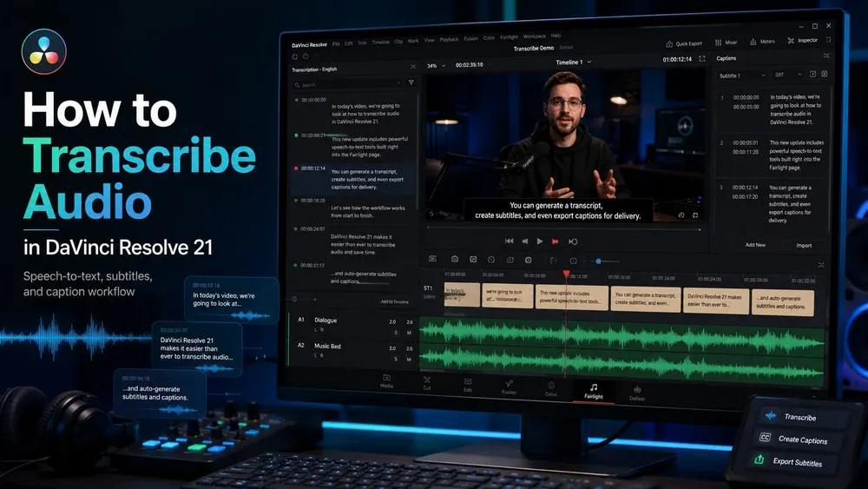This screenshot has width=868, height=489.
Task: Open the Mark menu
Action: pyautogui.click(x=413, y=41)
